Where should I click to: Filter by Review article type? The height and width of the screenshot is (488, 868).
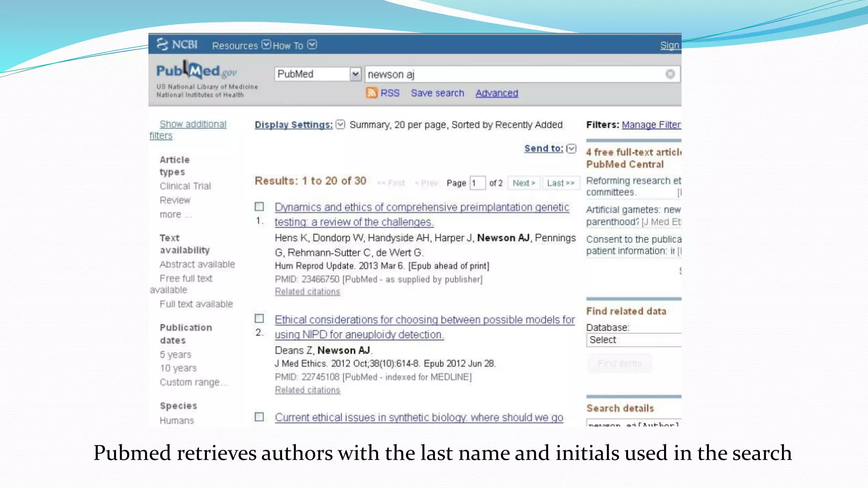point(175,200)
